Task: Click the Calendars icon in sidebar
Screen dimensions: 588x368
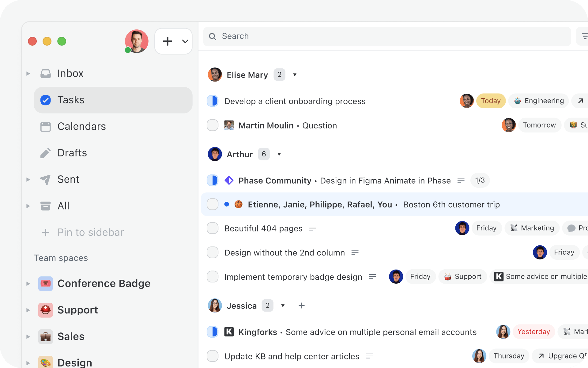Action: pyautogui.click(x=46, y=127)
